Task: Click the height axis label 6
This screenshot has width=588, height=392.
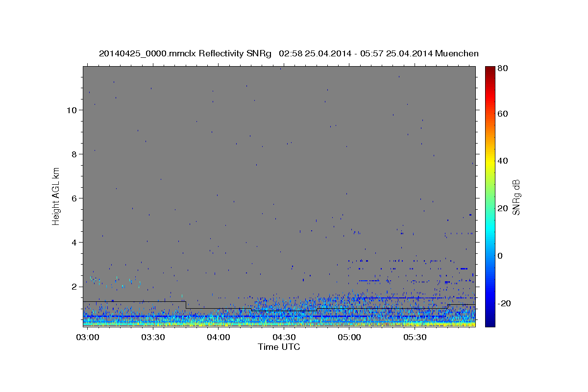Action: click(75, 198)
